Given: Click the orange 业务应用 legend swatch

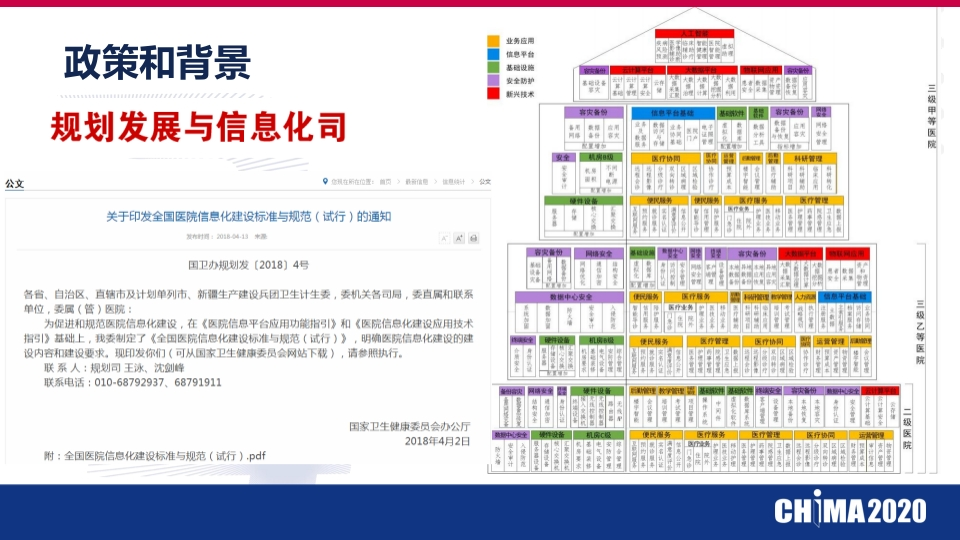Looking at the screenshot, I should pyautogui.click(x=493, y=41).
